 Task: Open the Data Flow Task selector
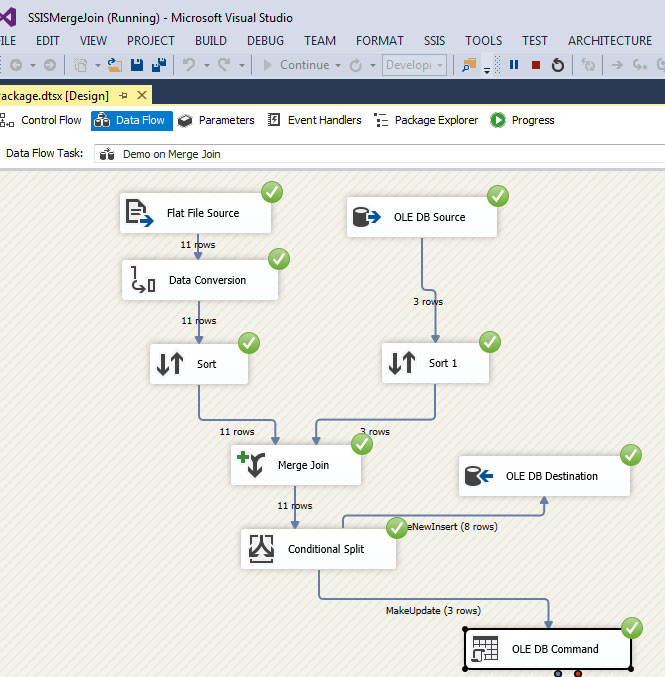(380, 154)
